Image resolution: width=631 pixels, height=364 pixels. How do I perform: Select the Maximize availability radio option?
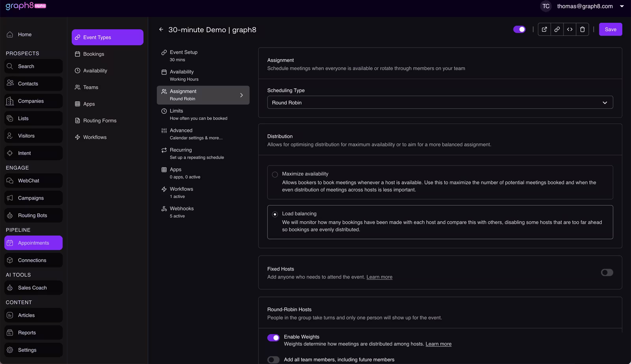click(275, 175)
